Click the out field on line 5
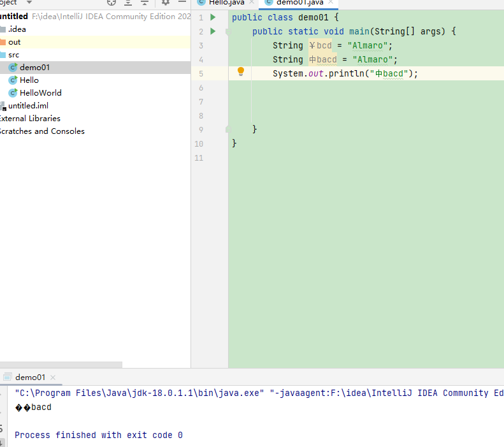 (315, 73)
